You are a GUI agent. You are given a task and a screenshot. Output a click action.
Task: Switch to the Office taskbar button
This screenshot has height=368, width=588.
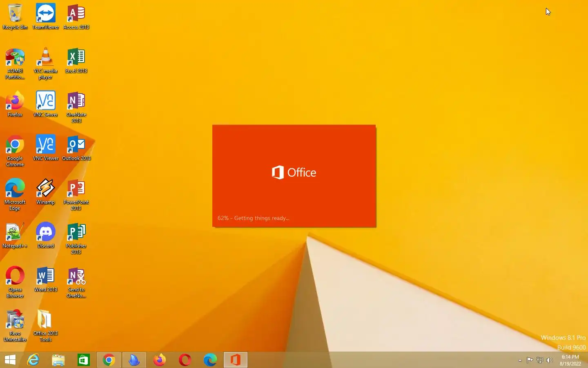(x=236, y=360)
